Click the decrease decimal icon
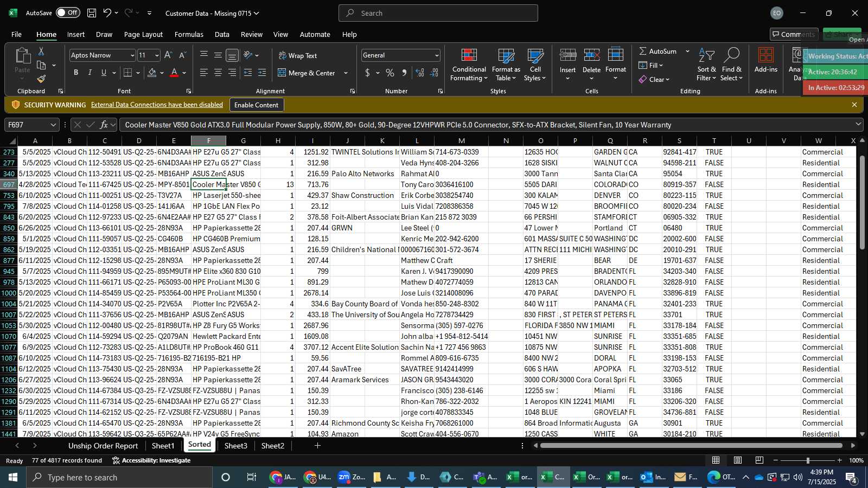This screenshot has height=488, width=868. pos(434,73)
